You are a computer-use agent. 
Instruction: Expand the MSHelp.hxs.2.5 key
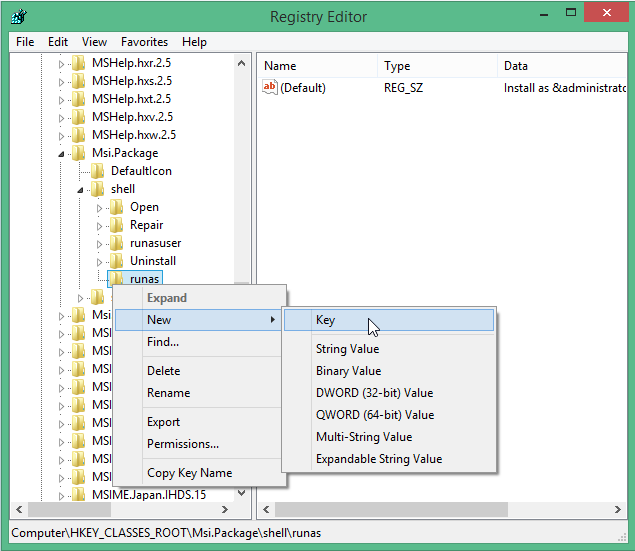[61, 82]
